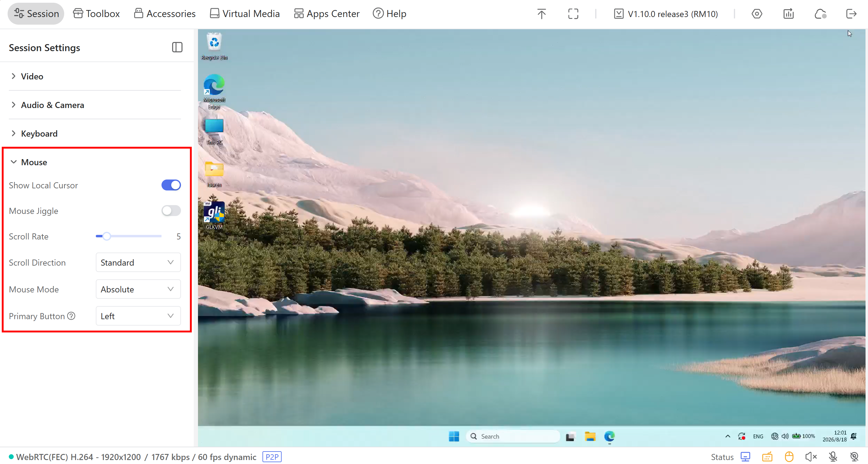Click the logout exit icon at top right
The image size is (868, 464).
pyautogui.click(x=851, y=14)
